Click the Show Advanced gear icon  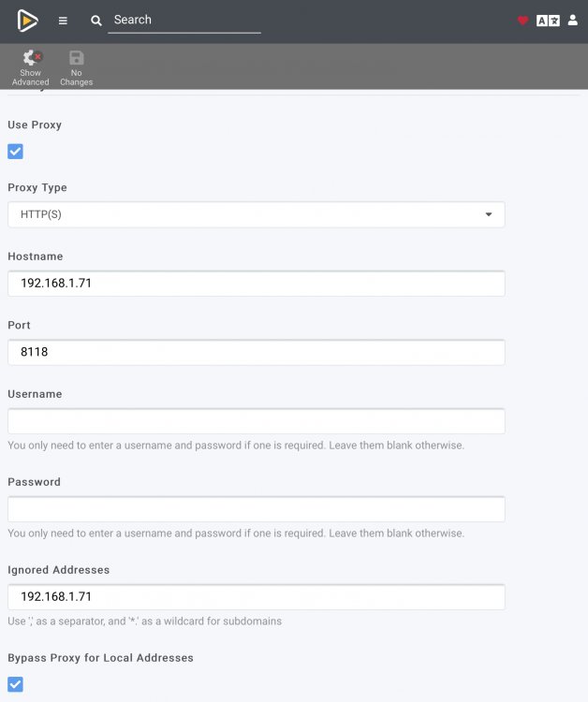32,58
